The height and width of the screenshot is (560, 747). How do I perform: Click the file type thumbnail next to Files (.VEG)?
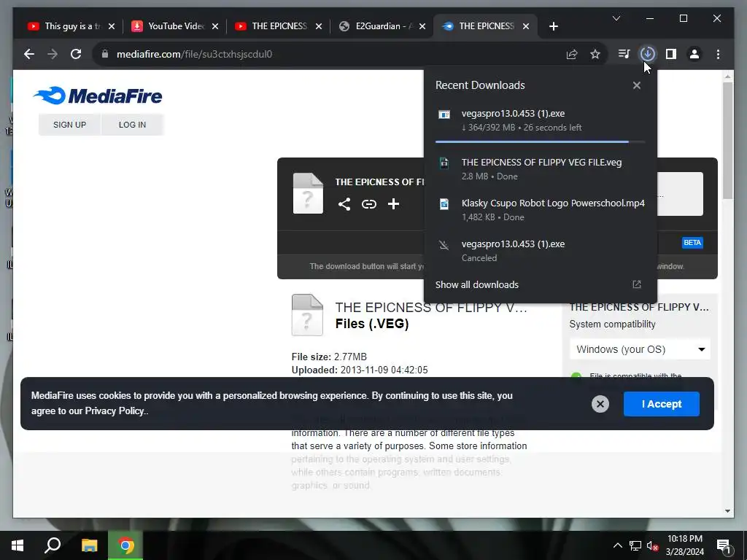[x=307, y=315]
